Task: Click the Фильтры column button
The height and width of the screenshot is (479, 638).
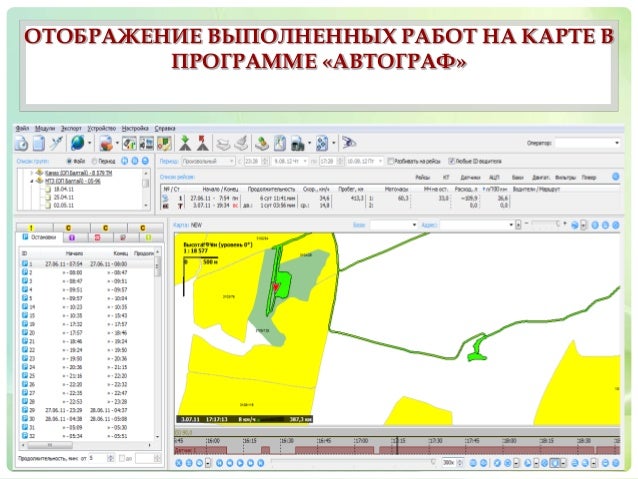Action: point(565,177)
